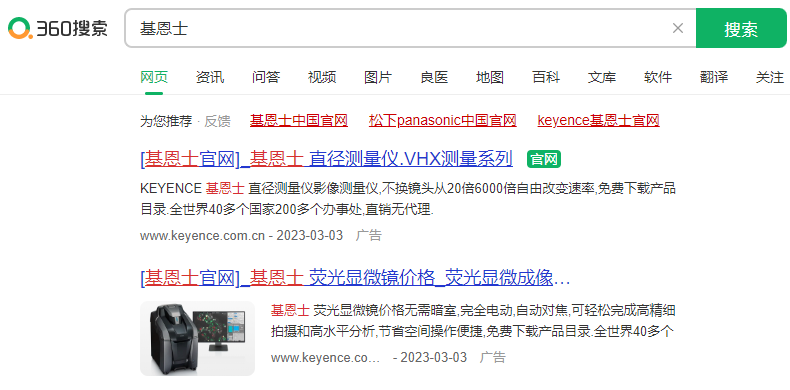
Task: Switch to the 视频 tab
Action: click(322, 77)
